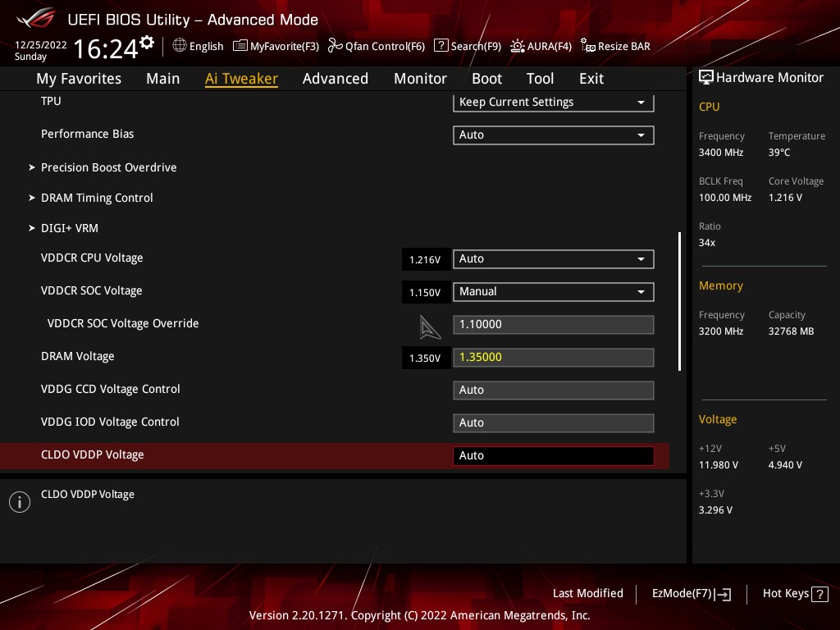Click the 1.216V CPU voltage readout
The image size is (840, 630).
click(425, 260)
